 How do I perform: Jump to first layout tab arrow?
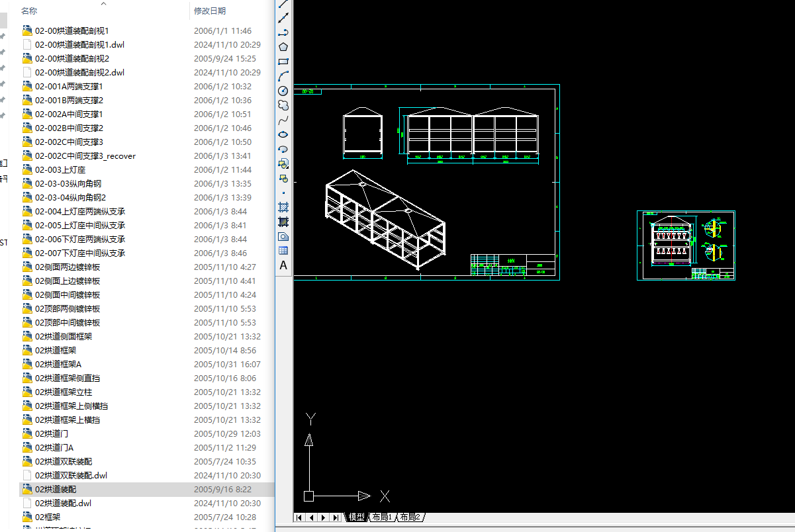[299, 517]
